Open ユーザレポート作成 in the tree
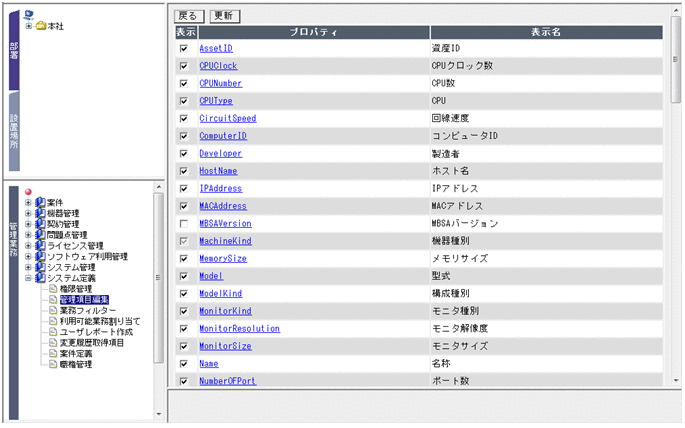Screen dimensions: 685x428 click(x=96, y=332)
